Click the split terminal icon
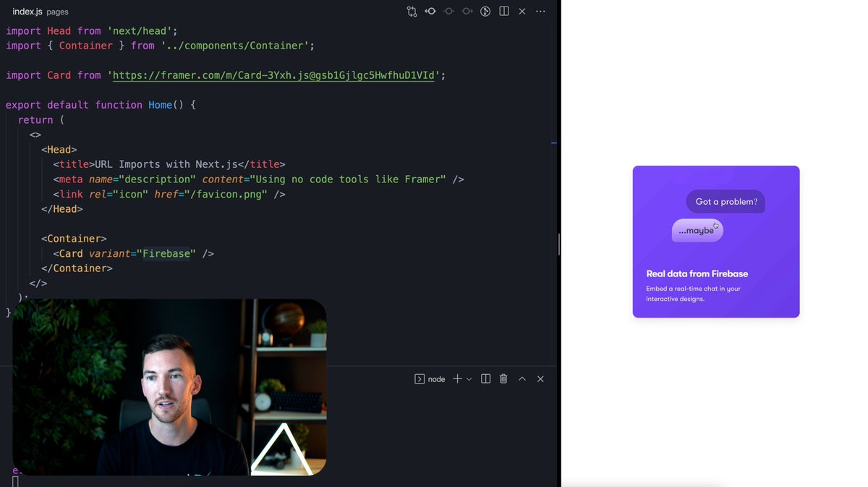868x487 pixels. pyautogui.click(x=485, y=378)
